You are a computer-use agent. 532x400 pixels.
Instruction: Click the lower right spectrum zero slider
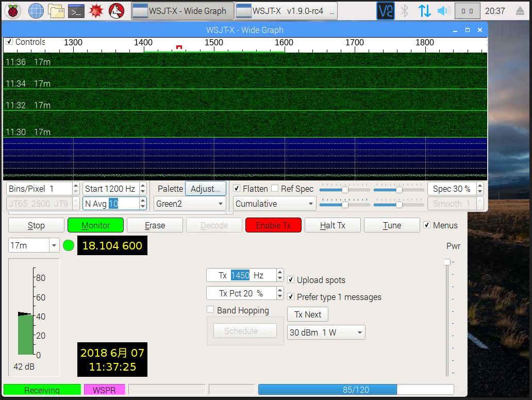tap(399, 205)
